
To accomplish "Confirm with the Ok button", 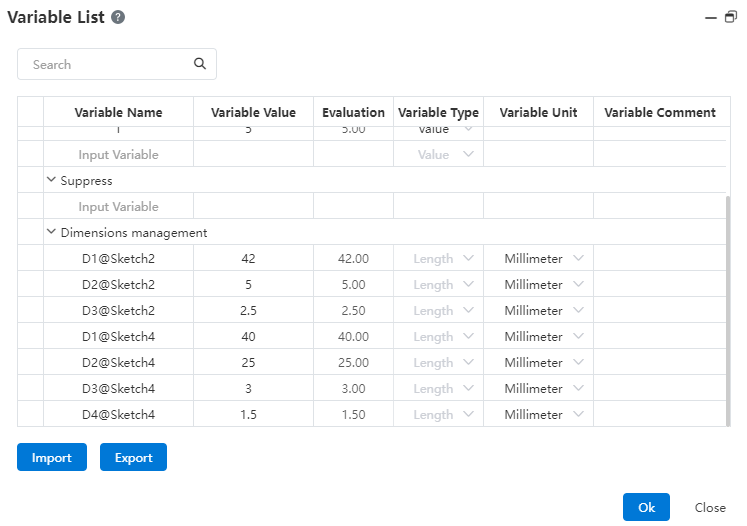I will coord(646,507).
